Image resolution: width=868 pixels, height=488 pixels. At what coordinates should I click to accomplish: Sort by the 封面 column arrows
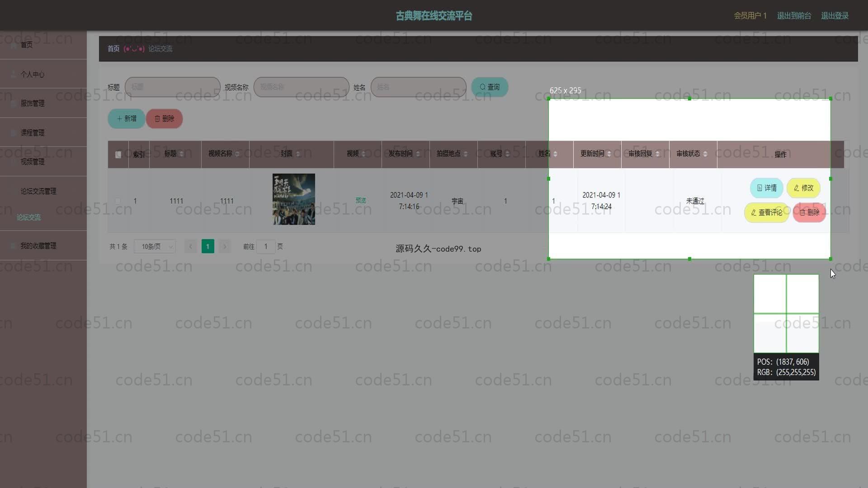tap(297, 154)
